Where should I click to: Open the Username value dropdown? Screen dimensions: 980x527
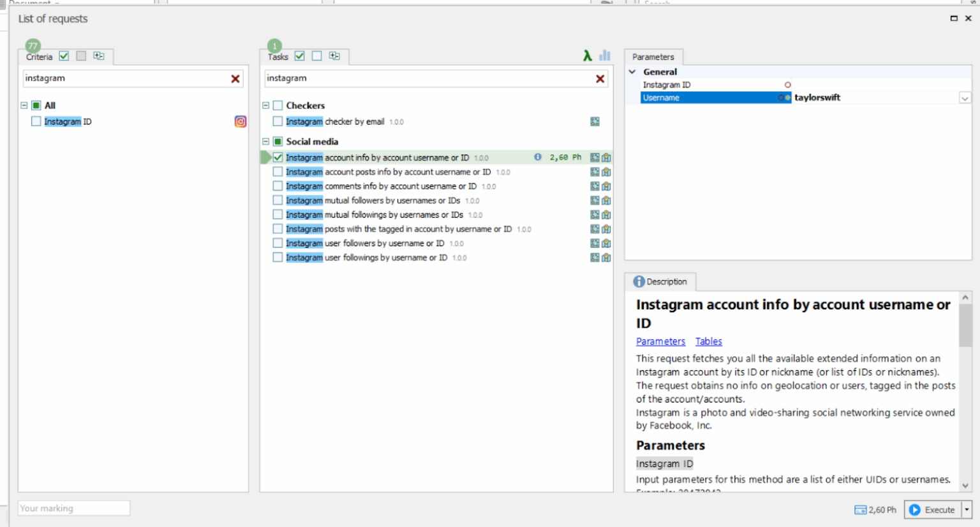coord(965,98)
